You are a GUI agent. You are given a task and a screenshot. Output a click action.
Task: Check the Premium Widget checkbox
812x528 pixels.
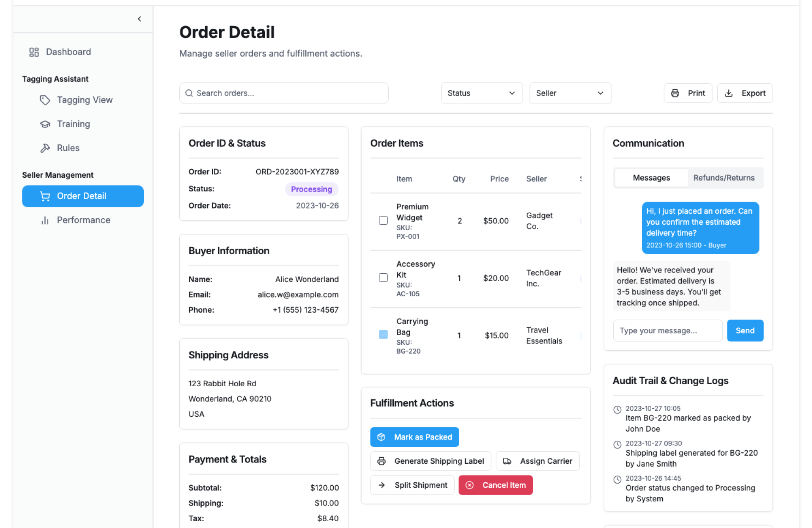(x=383, y=220)
